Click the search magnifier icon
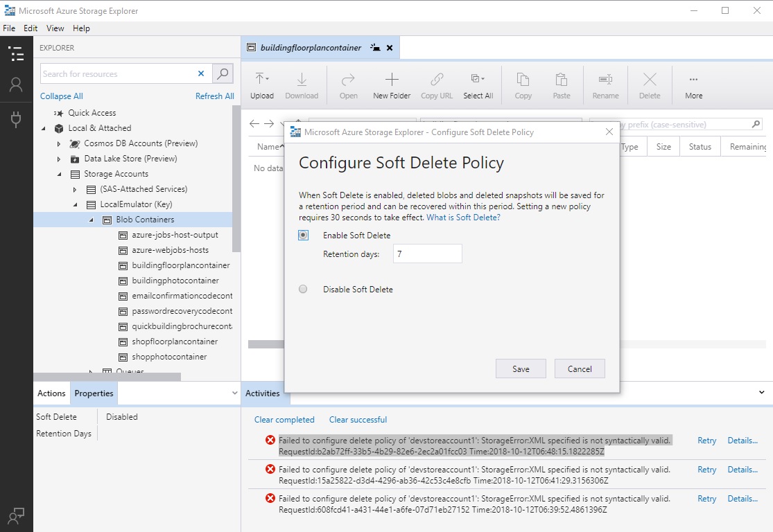The width and height of the screenshot is (773, 532). click(223, 73)
